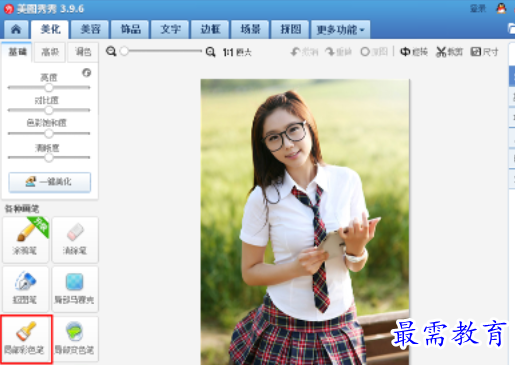Click the zoom out magnifier icon
This screenshot has width=515, height=365.
tap(111, 51)
